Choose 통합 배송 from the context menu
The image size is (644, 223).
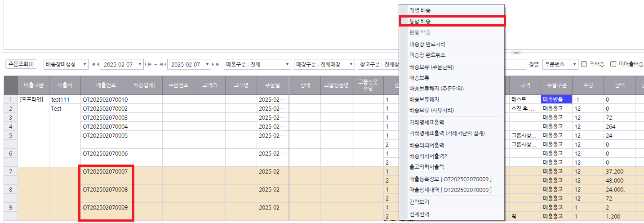(452, 21)
